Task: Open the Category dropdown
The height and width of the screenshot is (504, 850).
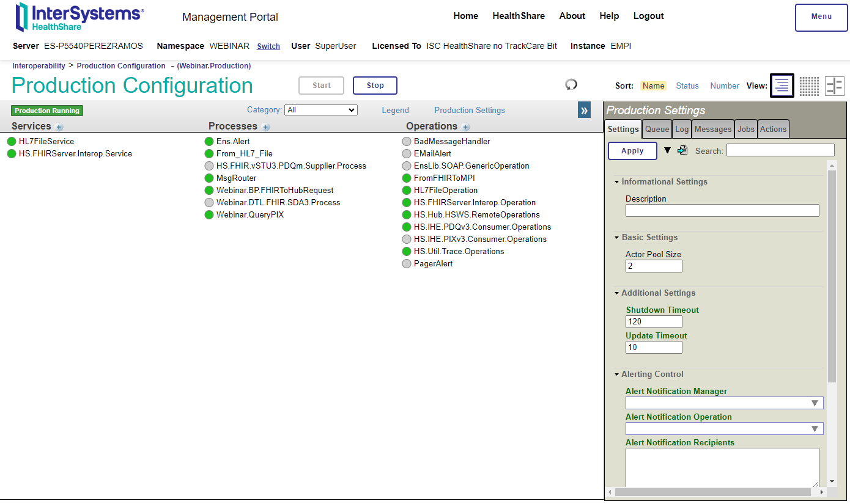Action: (321, 110)
